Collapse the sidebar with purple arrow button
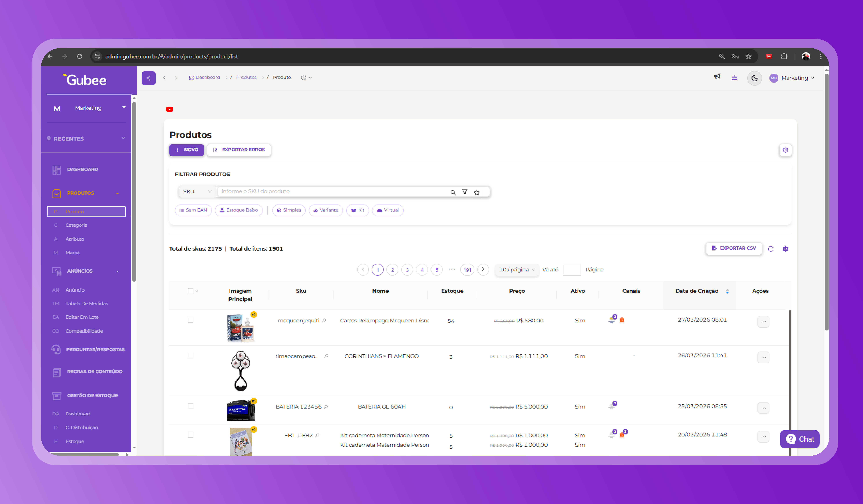The height and width of the screenshot is (504, 863). coord(148,78)
